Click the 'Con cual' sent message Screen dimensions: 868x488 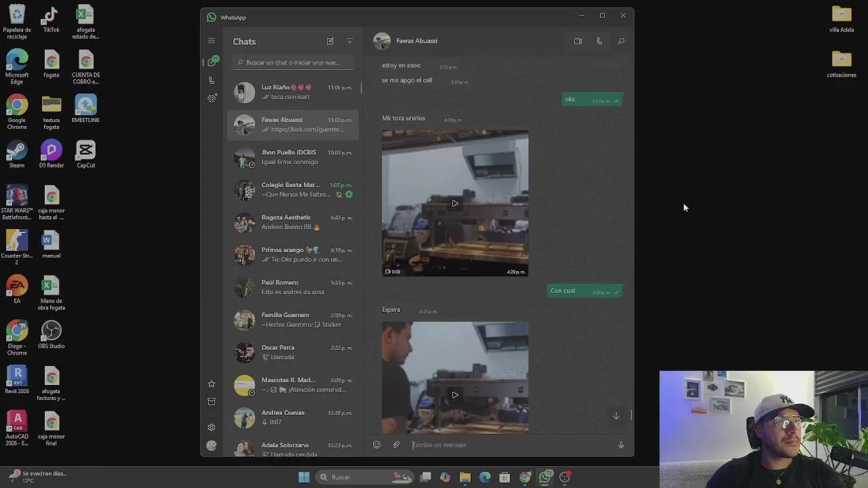coord(585,291)
